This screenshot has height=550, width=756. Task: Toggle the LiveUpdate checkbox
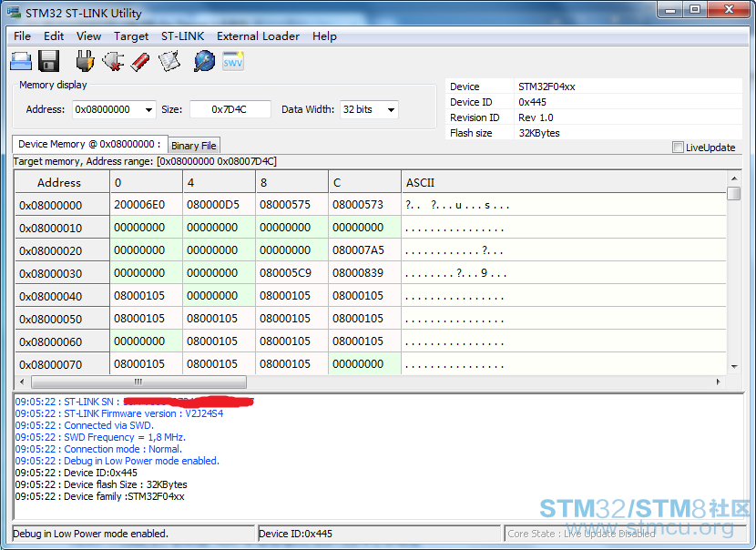coord(678,148)
